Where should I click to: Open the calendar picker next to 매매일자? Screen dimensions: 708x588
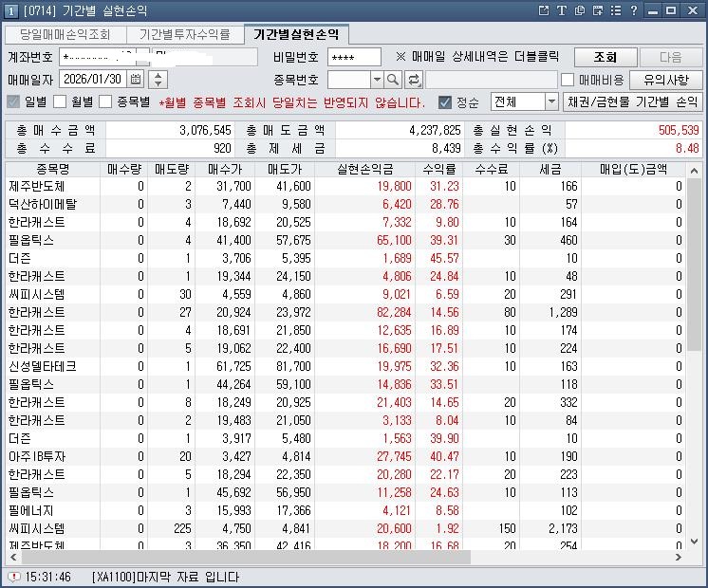point(136,79)
